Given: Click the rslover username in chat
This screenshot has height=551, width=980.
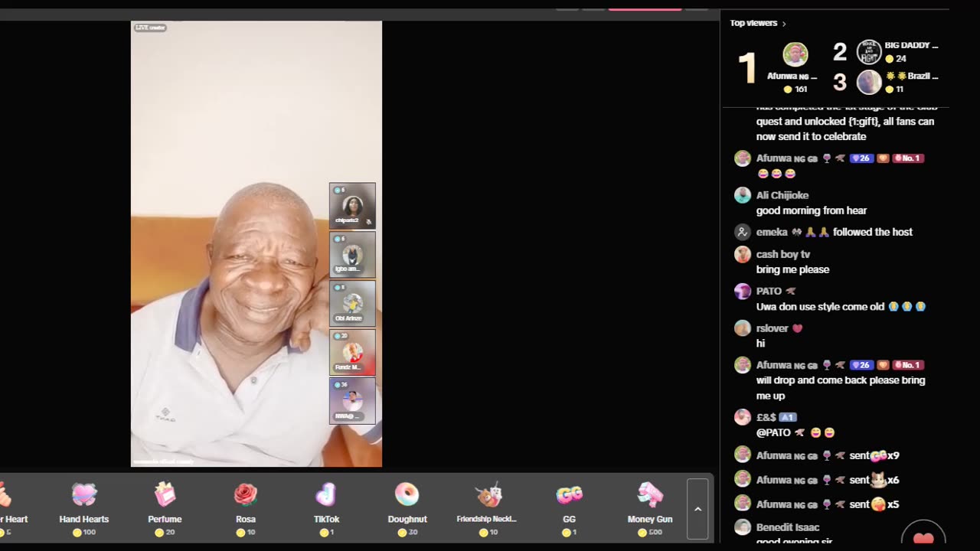Looking at the screenshot, I should 773,328.
